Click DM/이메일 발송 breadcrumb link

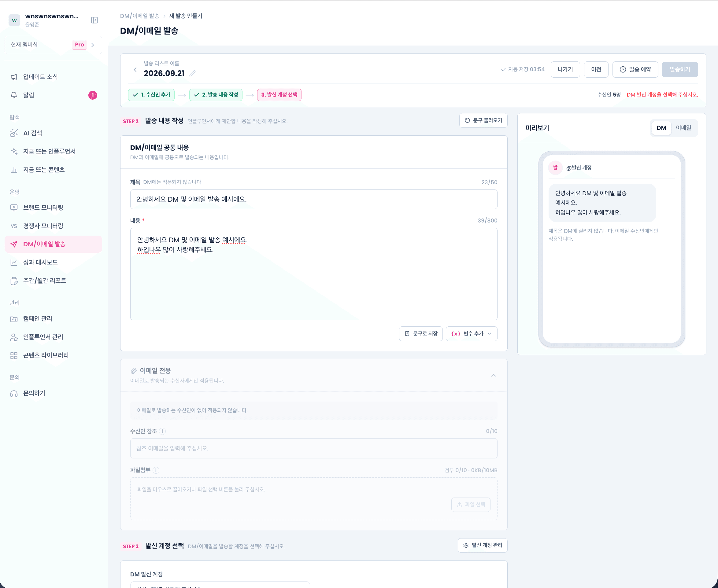[140, 16]
